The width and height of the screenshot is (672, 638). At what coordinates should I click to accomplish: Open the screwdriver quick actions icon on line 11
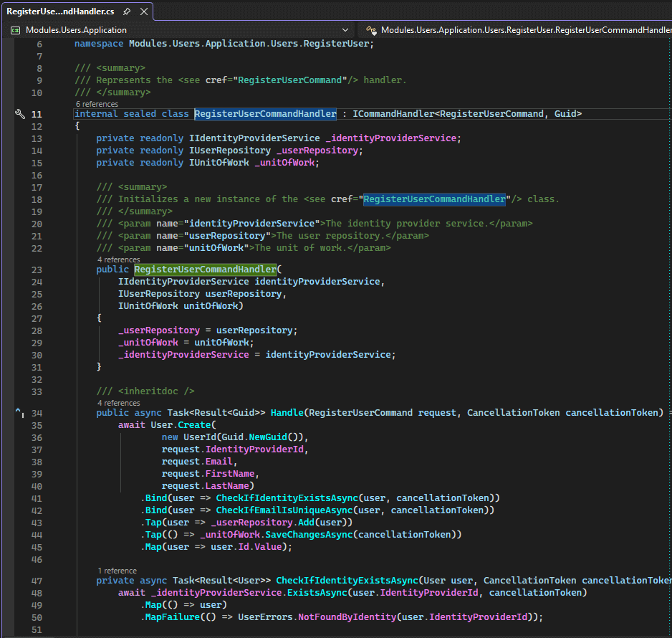[x=20, y=114]
